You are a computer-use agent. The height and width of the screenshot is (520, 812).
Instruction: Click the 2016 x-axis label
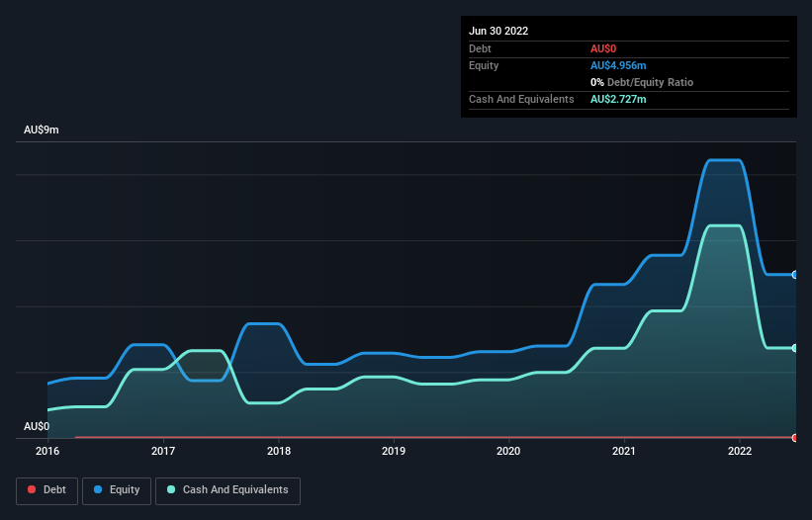[47, 451]
